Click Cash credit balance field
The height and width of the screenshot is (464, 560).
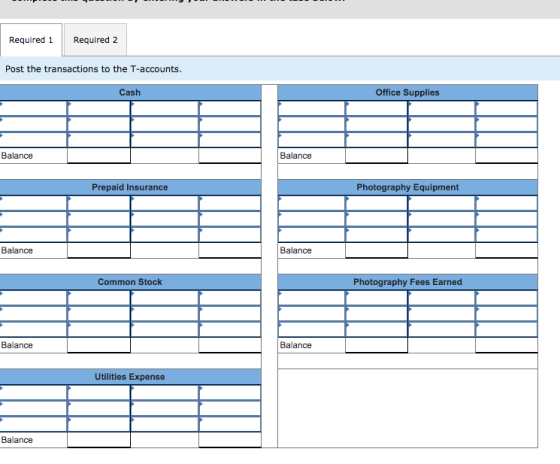coord(230,155)
